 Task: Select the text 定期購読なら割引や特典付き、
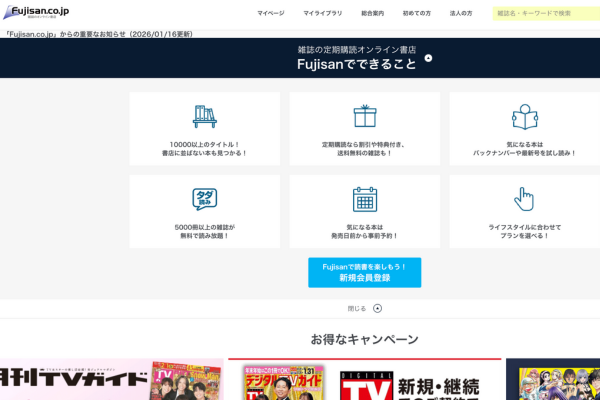(x=365, y=144)
